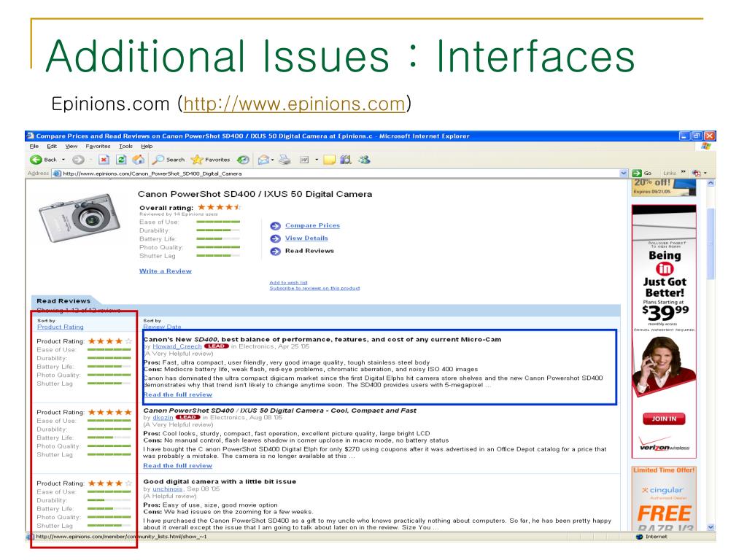Click the LEAD badge next to dkozin

coord(187,417)
